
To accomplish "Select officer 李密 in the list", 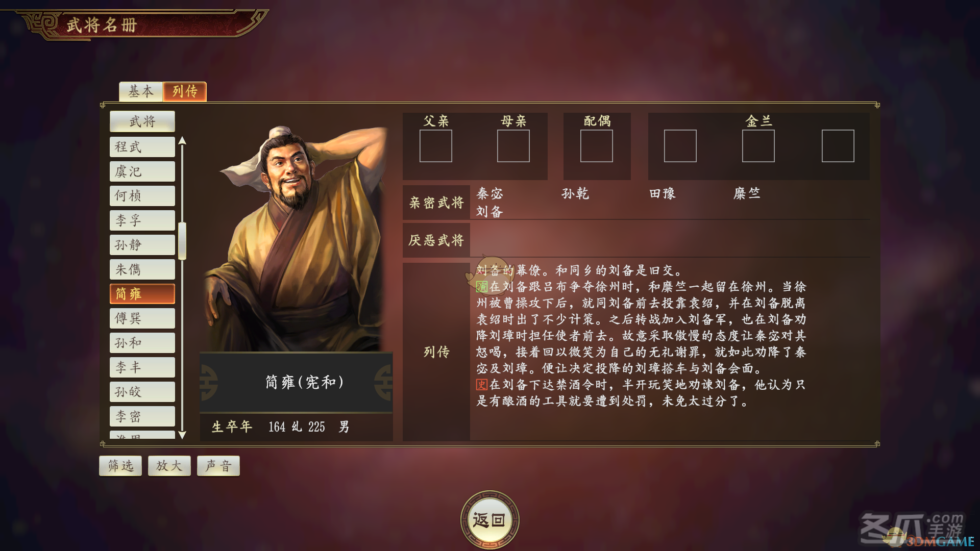I will tap(142, 416).
